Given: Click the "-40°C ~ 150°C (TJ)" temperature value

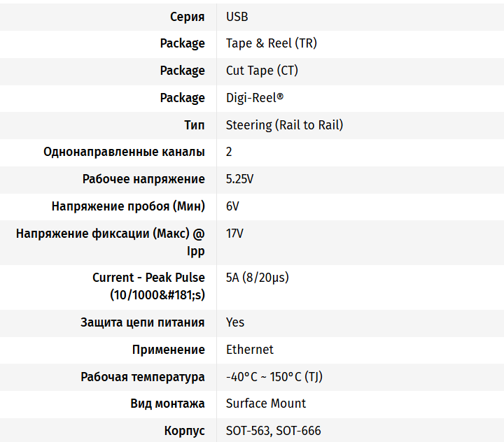Looking at the screenshot, I should pos(274,377).
